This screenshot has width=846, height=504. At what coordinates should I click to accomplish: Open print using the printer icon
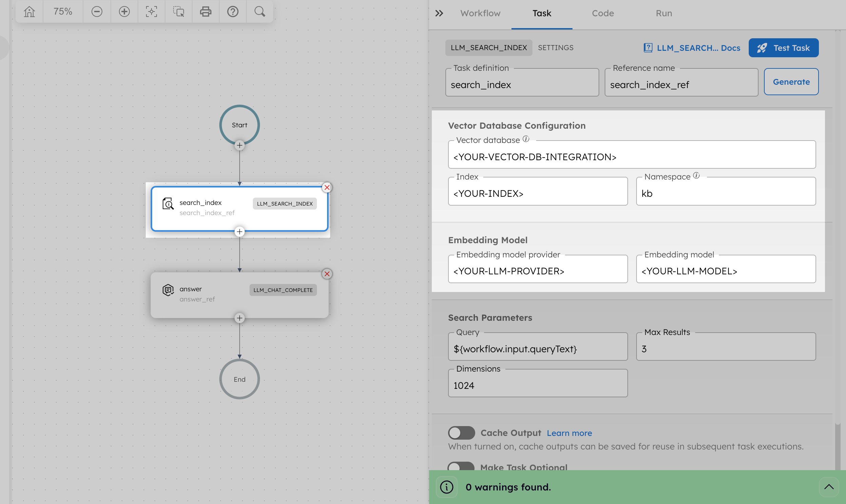205,11
